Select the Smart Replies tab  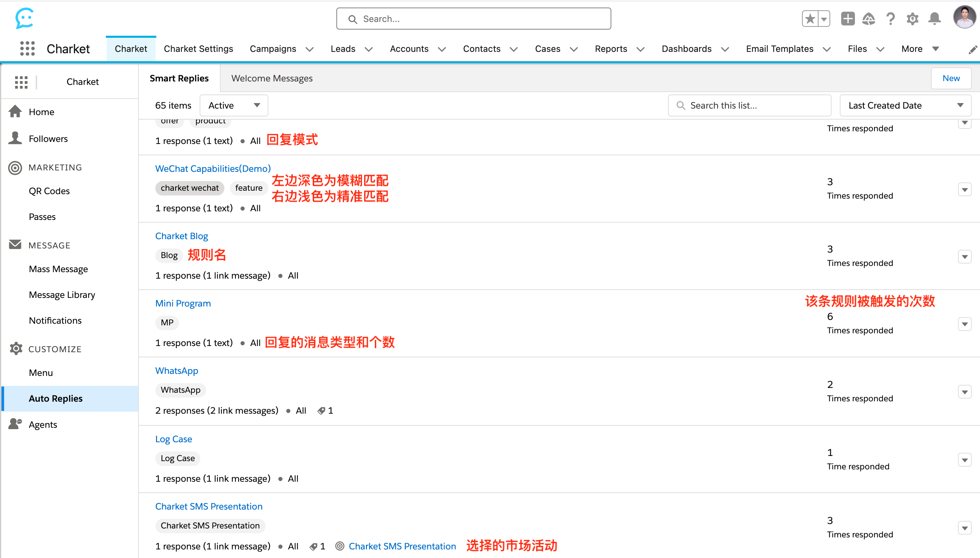pos(179,78)
